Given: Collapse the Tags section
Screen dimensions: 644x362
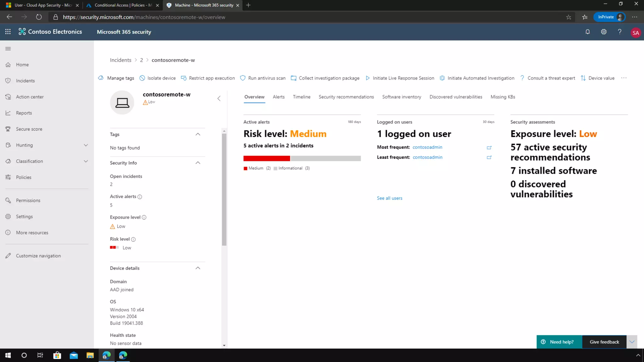Looking at the screenshot, I should [x=198, y=134].
